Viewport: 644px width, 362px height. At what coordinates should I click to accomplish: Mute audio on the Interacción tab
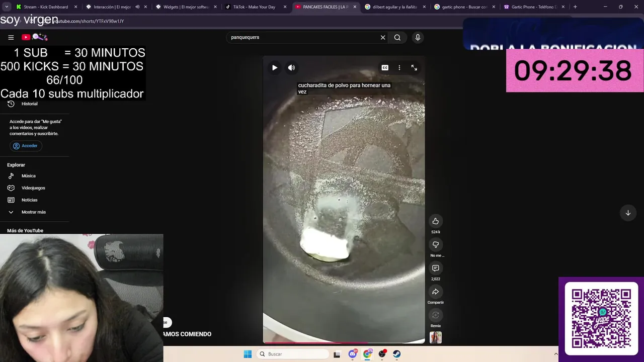coord(137,7)
